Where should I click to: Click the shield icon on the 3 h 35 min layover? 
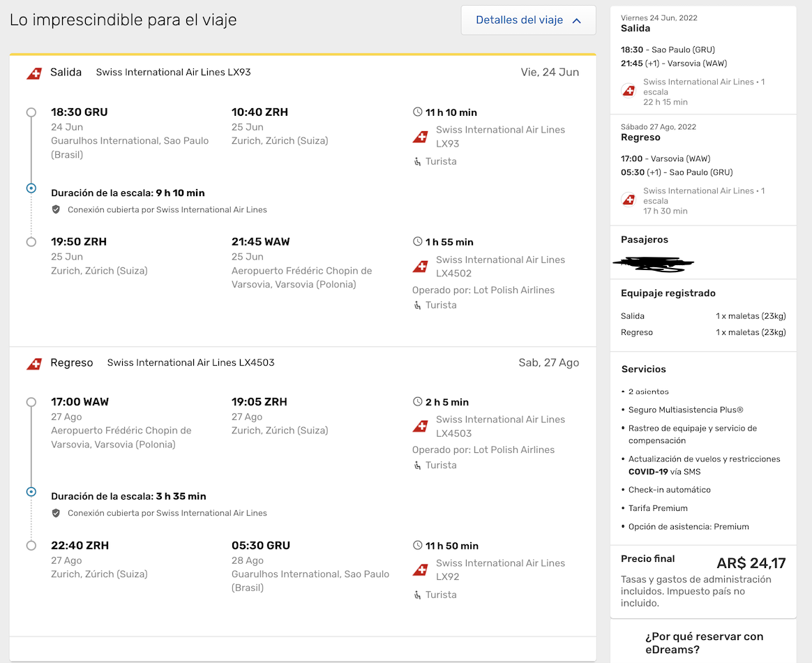56,513
